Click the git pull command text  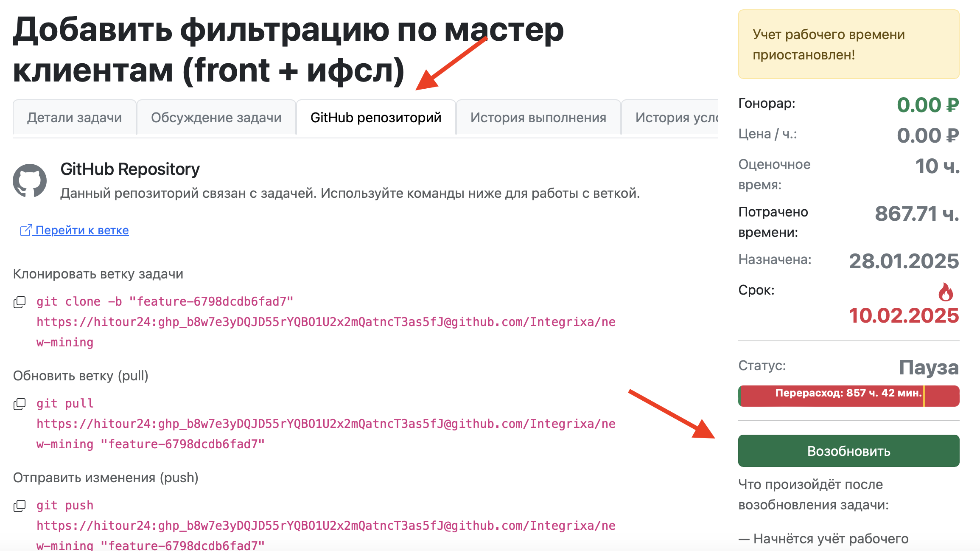click(x=326, y=424)
